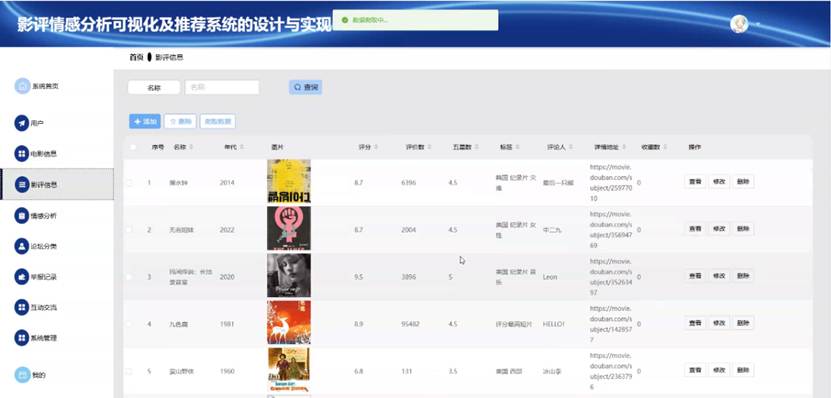Click the 查询 search button
The image size is (831, 398).
(305, 87)
